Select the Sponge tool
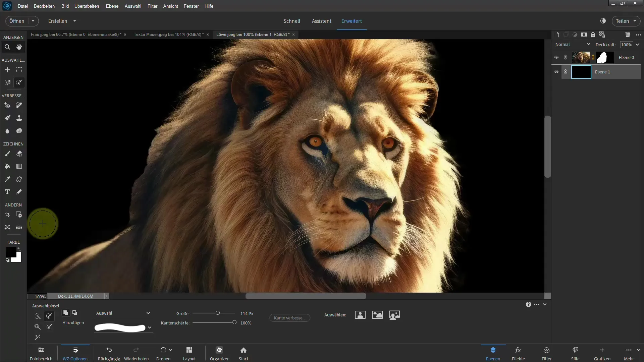The width and height of the screenshot is (644, 362). point(19,131)
